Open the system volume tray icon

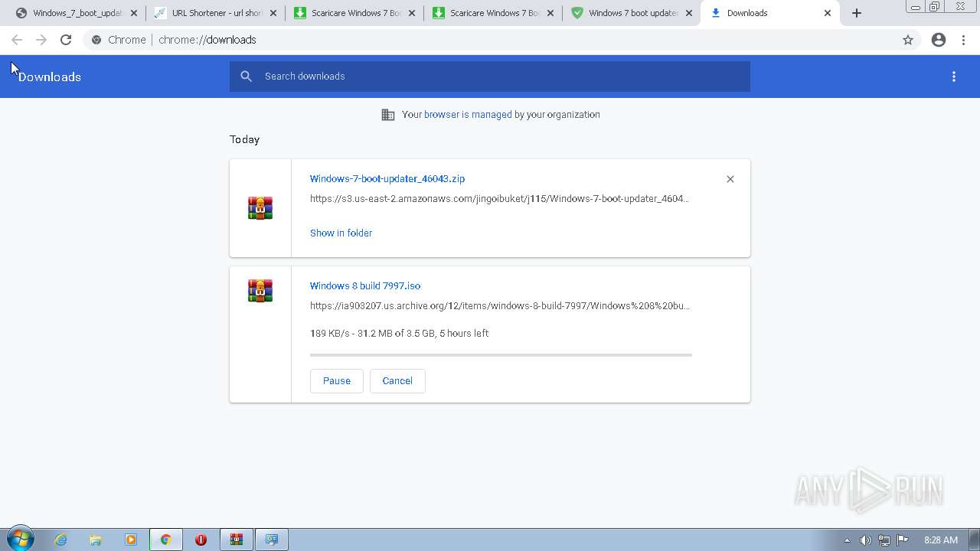865,540
